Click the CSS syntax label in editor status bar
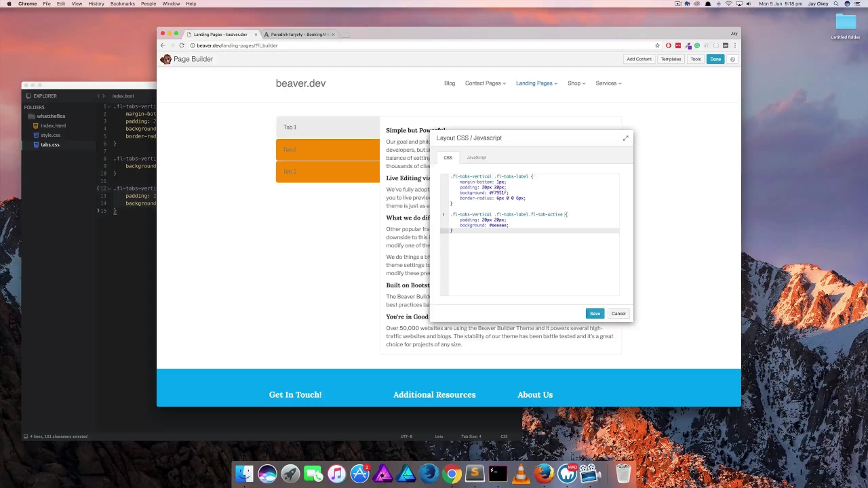This screenshot has width=868, height=488. tap(504, 436)
